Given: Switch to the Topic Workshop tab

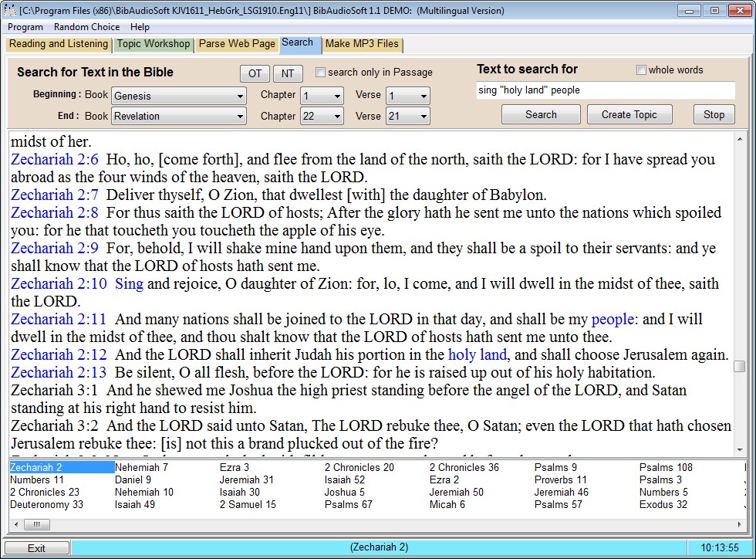Looking at the screenshot, I should [154, 44].
